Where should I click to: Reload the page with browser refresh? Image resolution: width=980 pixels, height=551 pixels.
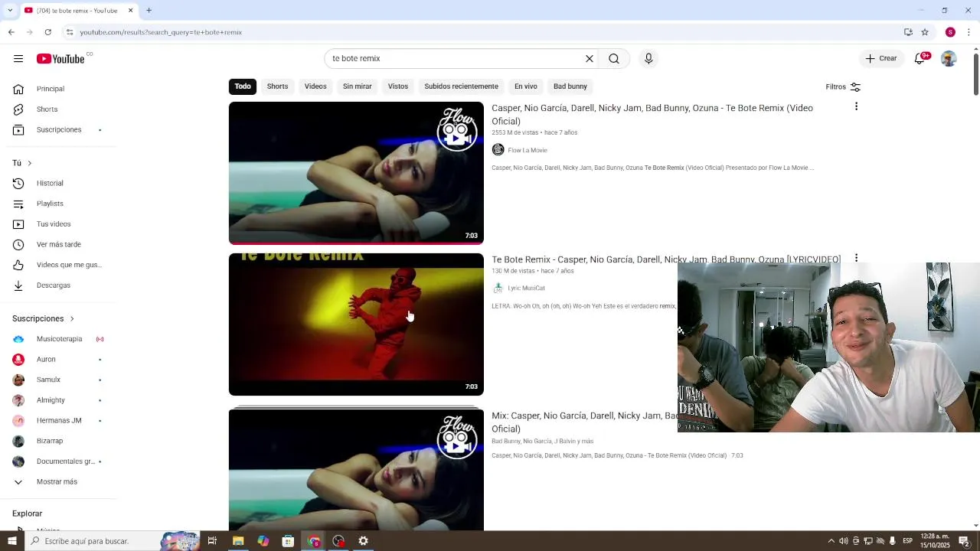tap(47, 32)
